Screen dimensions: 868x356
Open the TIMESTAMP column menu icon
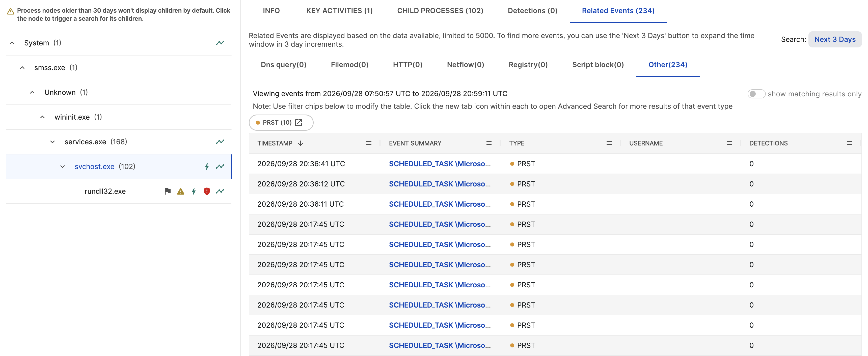(x=369, y=143)
